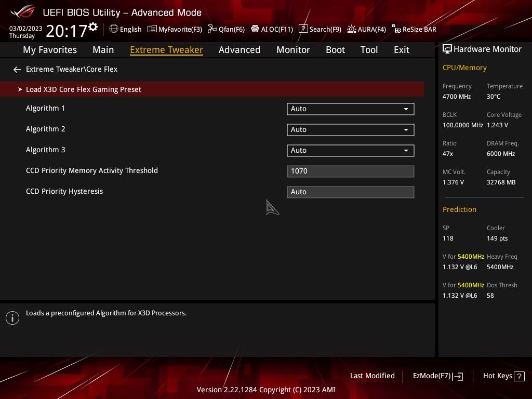532x399 pixels.
Task: Click the date 03/02/2023 Thursday
Action: [25, 32]
